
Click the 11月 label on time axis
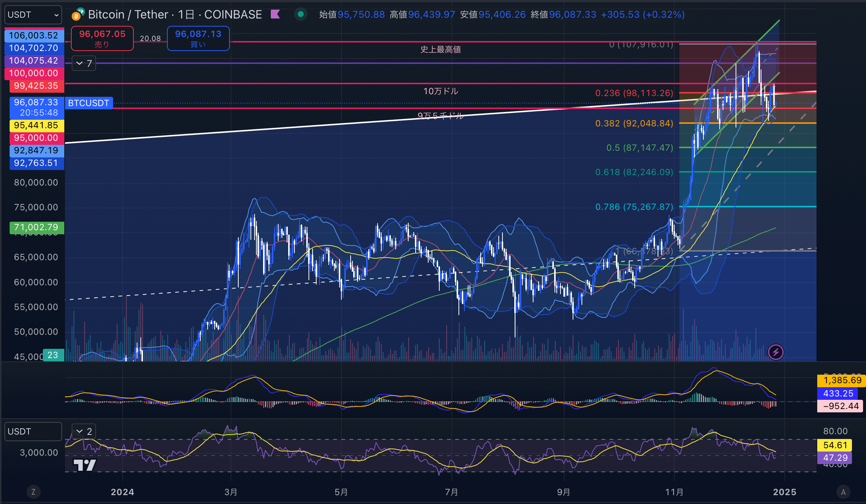coord(674,492)
